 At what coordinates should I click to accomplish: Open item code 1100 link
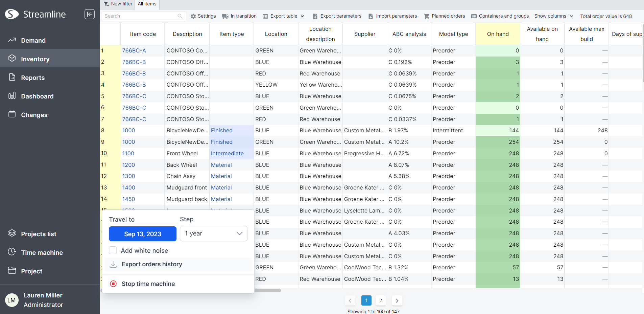click(128, 153)
